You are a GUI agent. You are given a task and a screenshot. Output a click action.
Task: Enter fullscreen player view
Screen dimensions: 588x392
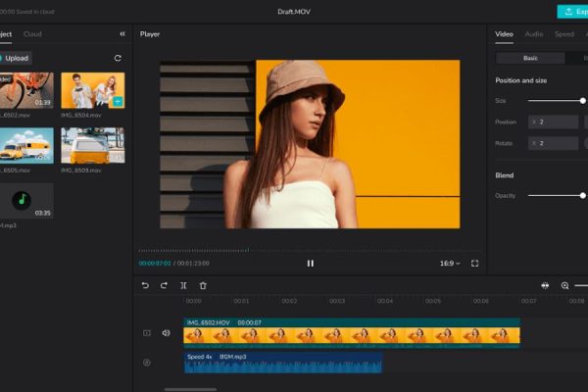tap(475, 263)
